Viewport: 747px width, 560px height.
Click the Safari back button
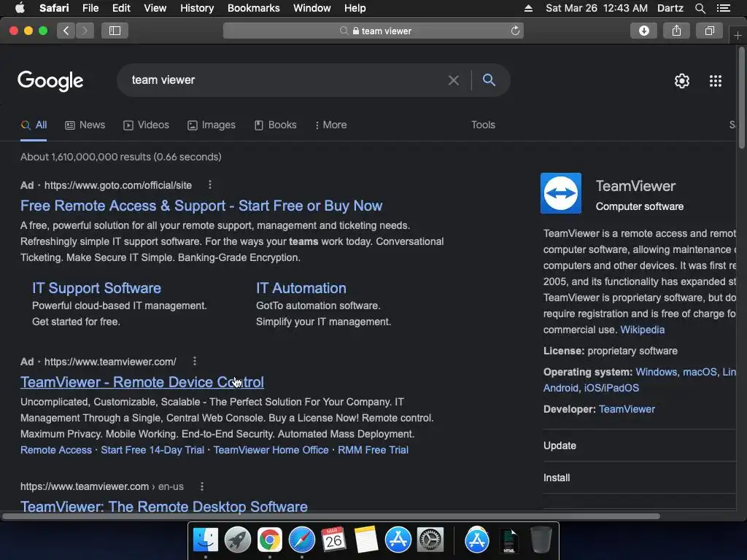pos(66,31)
